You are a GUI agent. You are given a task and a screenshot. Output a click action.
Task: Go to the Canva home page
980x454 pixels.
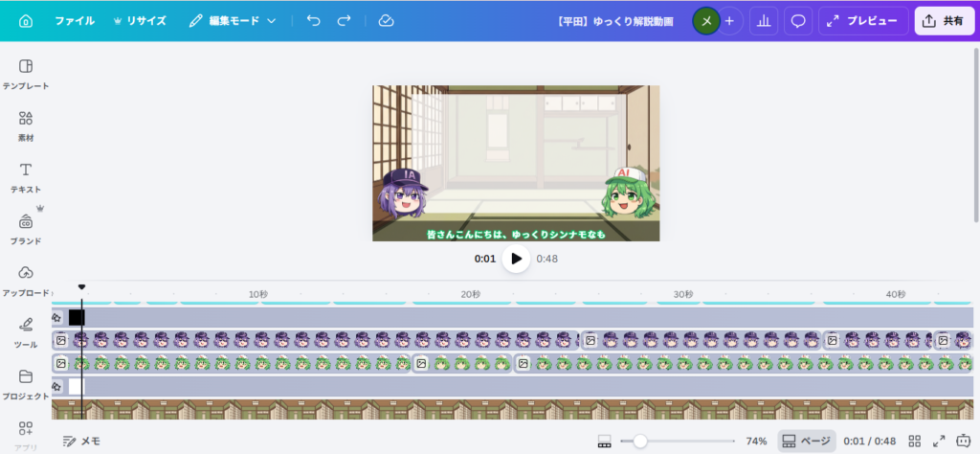(26, 20)
